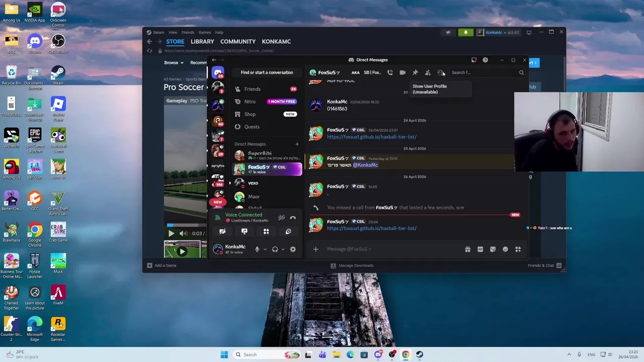
Task: Open Discord help question mark icon
Action: click(x=485, y=60)
